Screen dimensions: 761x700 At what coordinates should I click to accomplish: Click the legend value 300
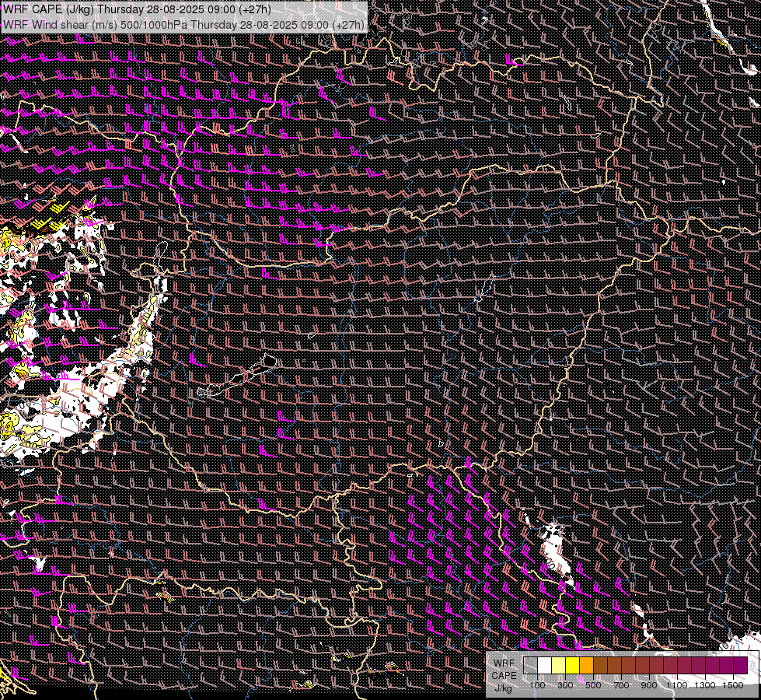[565, 685]
